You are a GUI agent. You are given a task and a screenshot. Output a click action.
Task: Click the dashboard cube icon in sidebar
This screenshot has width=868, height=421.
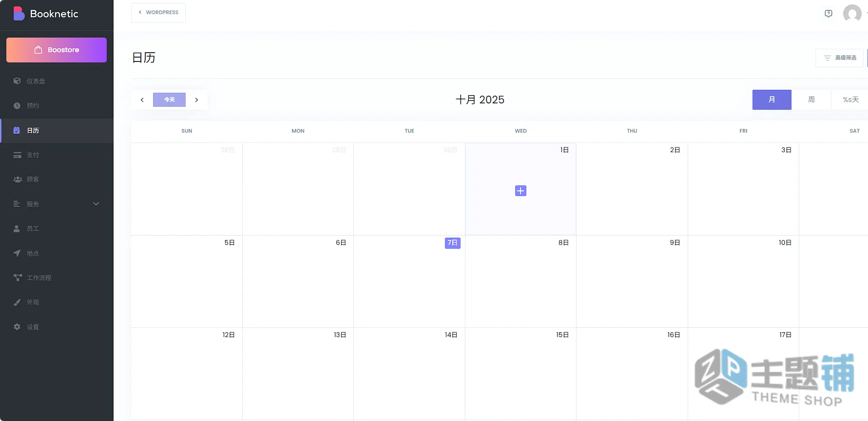17,81
